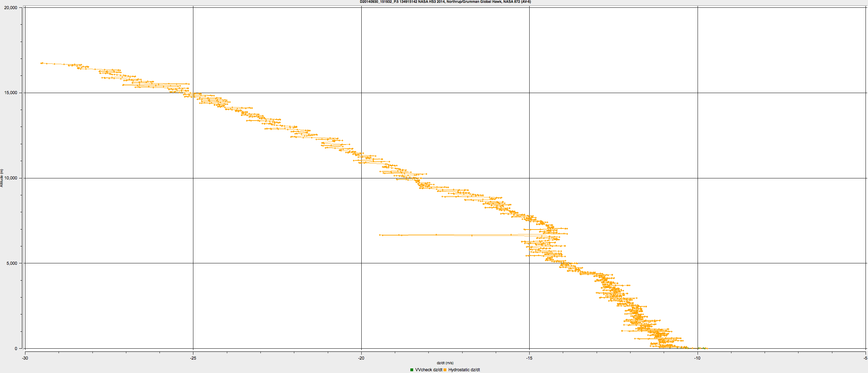Click the 'Hydrostatic dz/dt' legend label
868x373 pixels.
tap(464, 370)
